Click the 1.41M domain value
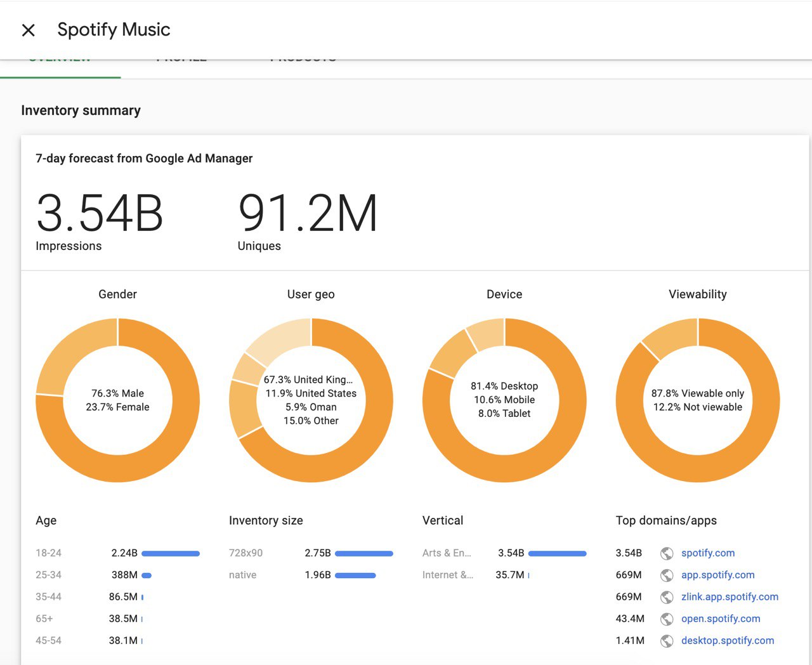The width and height of the screenshot is (812, 665). click(630, 641)
